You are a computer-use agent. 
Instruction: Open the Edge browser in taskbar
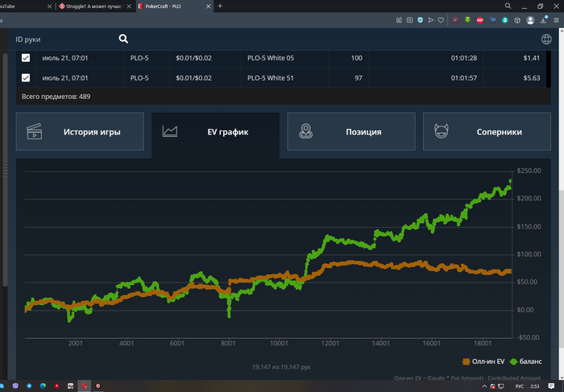click(43, 386)
